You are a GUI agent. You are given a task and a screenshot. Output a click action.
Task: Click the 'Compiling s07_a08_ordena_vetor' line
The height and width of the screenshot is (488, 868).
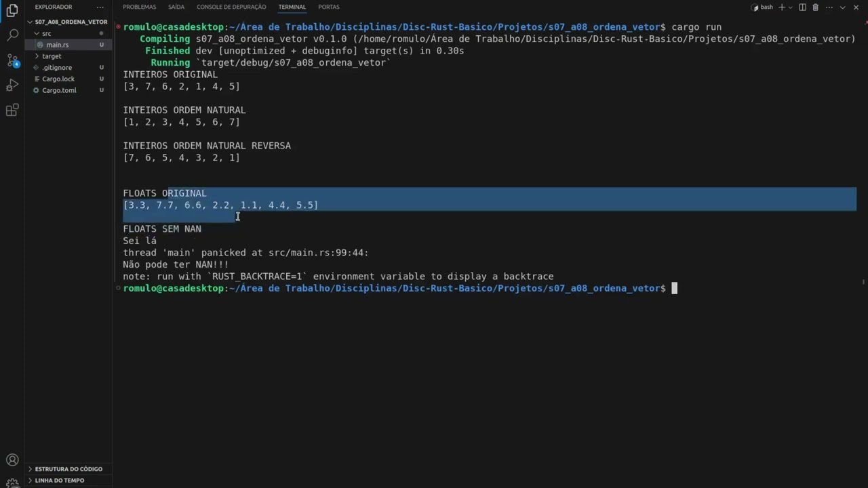[x=498, y=39]
